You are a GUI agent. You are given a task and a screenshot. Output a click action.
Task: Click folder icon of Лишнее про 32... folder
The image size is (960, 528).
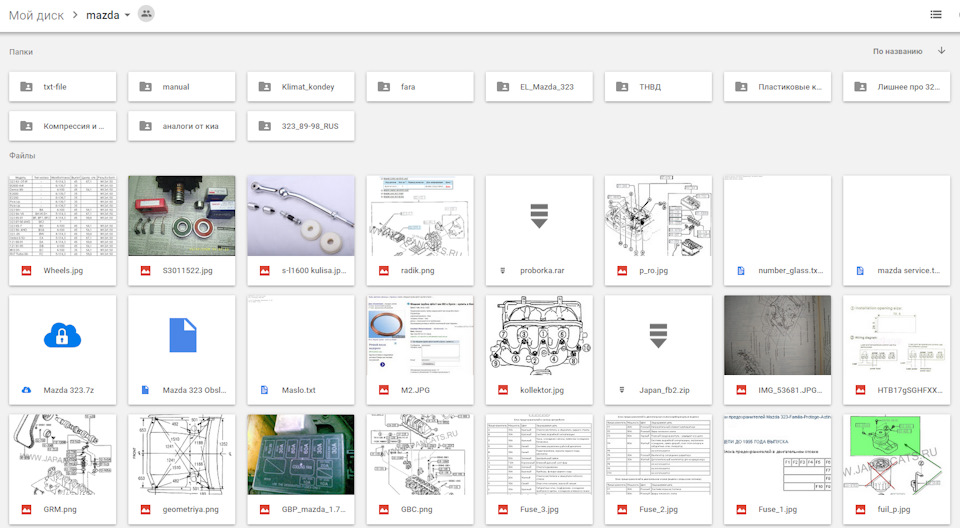(x=860, y=86)
